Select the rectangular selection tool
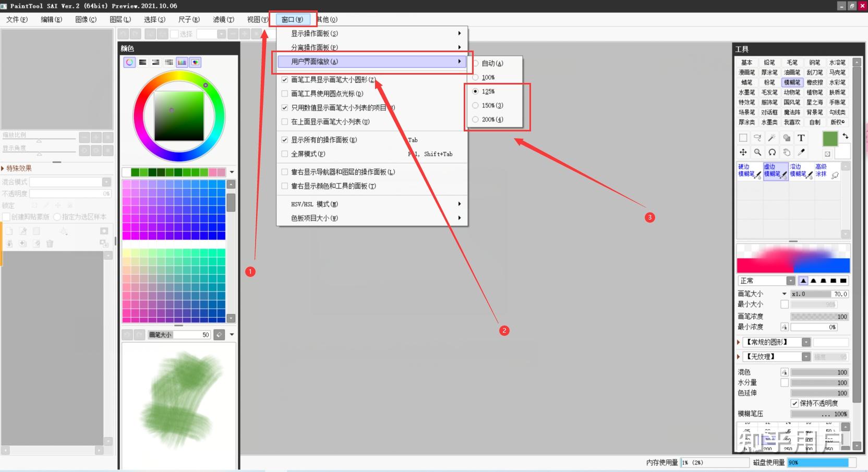The width and height of the screenshot is (868, 472). click(743, 138)
